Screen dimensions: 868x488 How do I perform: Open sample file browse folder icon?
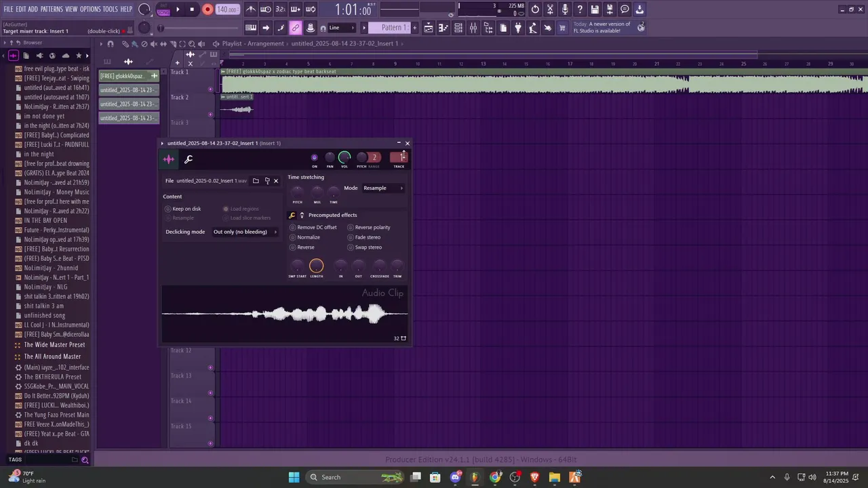coord(256,181)
